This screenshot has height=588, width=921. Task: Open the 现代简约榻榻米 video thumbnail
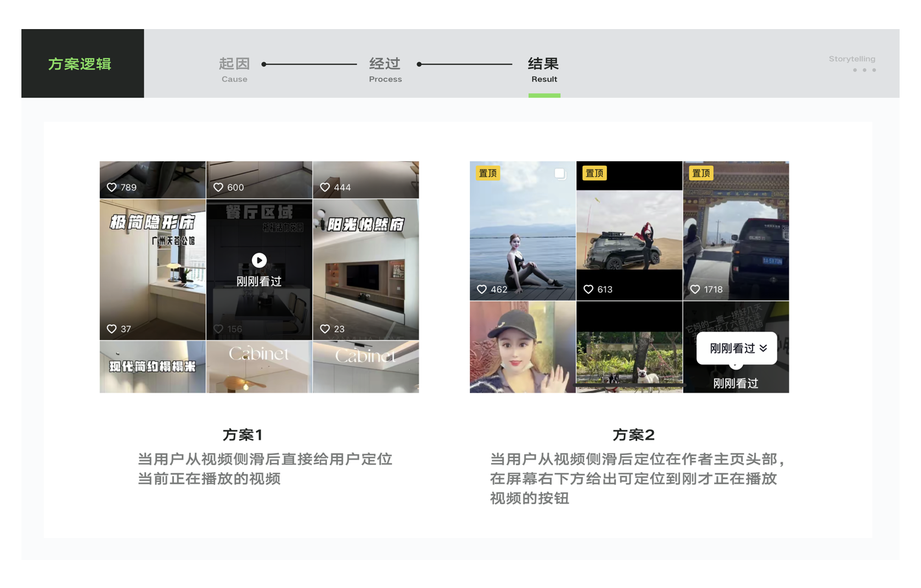click(x=153, y=366)
